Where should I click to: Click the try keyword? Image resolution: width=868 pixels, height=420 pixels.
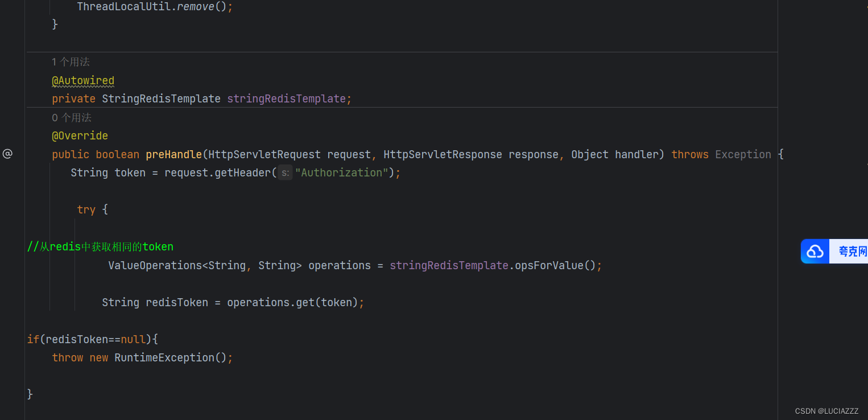(86, 209)
